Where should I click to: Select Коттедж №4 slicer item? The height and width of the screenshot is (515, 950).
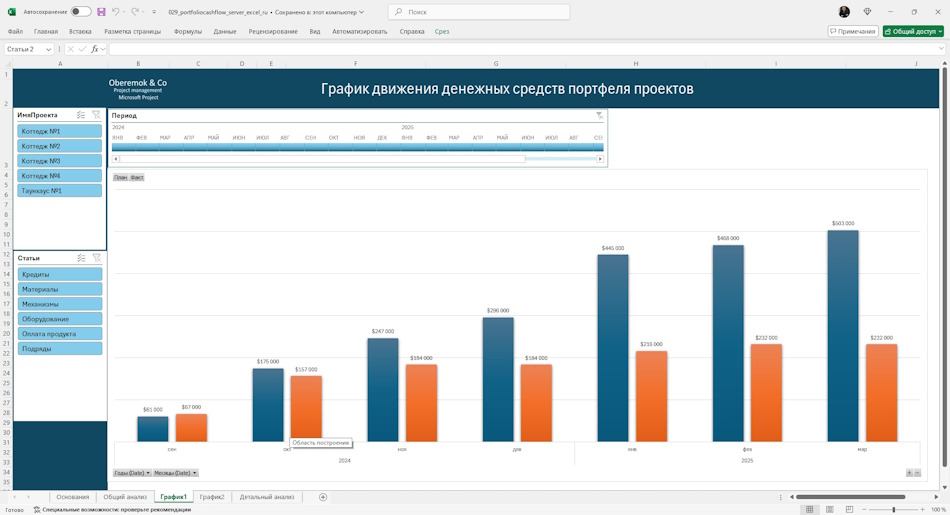click(59, 176)
